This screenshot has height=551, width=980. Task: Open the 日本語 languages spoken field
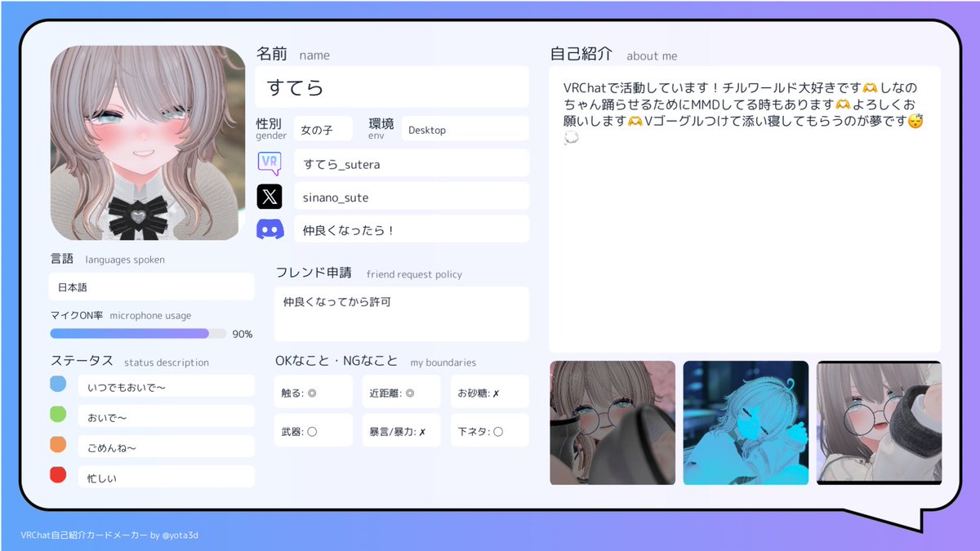click(151, 287)
